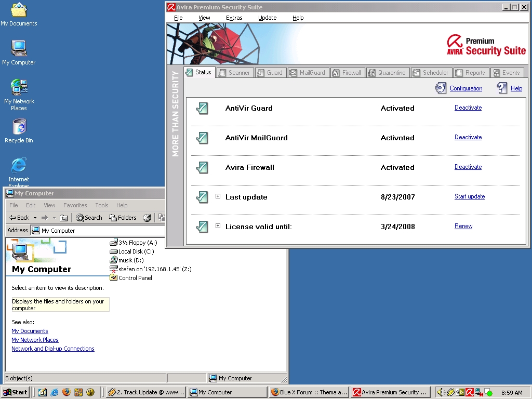Open My Network Places desktop icon
Screen dimensions: 532x399
[19, 88]
